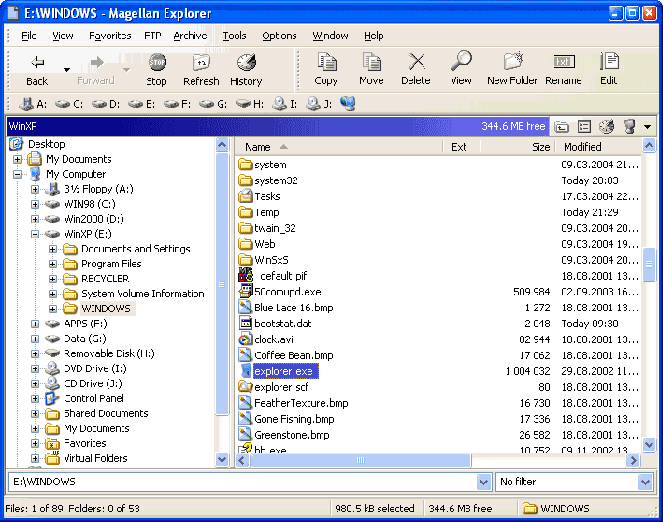Switch to removable drive H:
Image resolution: width=663 pixels, height=522 pixels.
[x=250, y=104]
